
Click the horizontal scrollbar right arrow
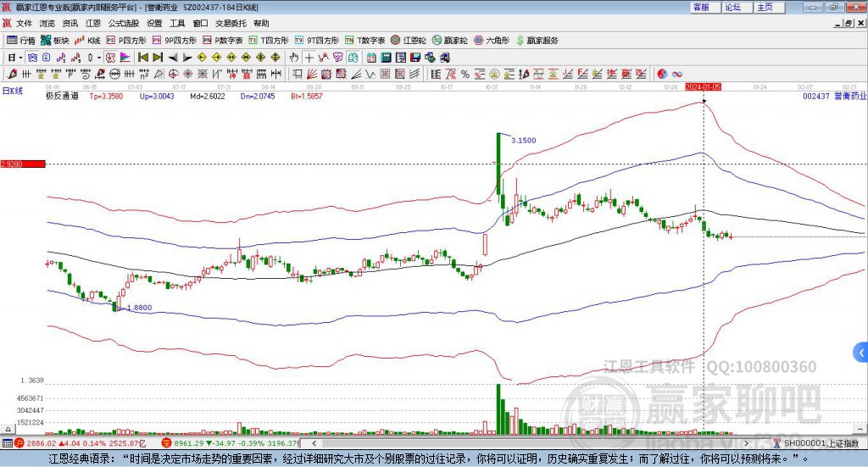(x=746, y=442)
